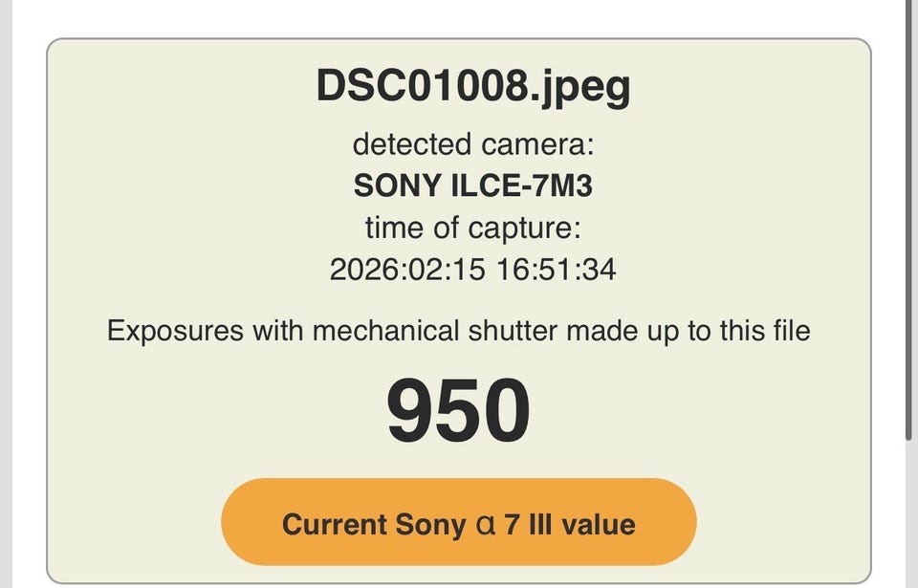Click the "detected camera:" label
918x588 pixels.
[473, 144]
